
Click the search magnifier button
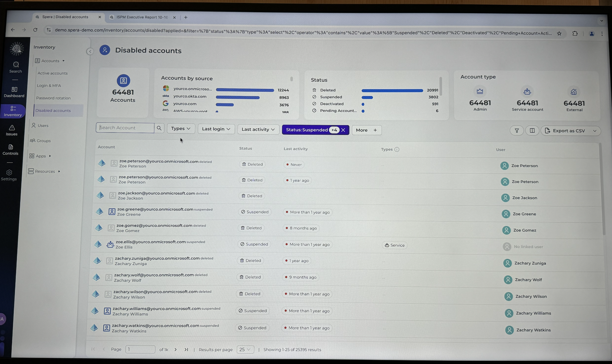click(159, 128)
